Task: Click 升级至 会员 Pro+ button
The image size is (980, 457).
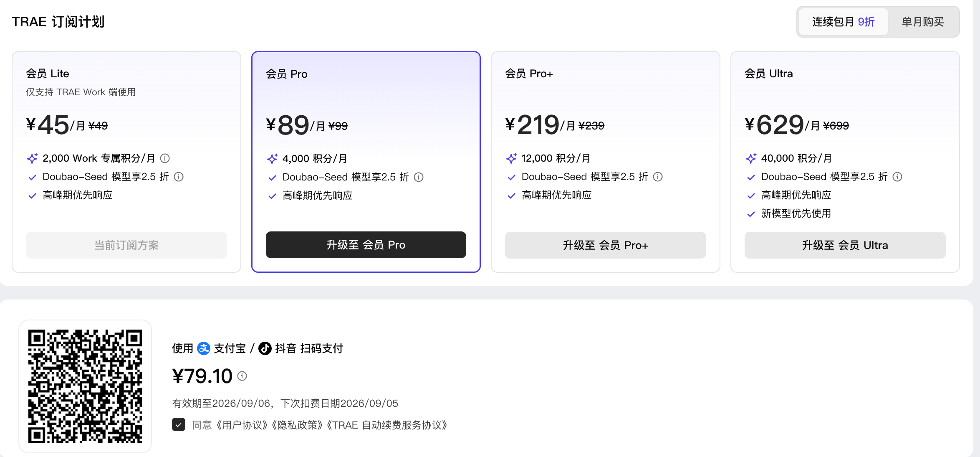Action: [x=606, y=245]
